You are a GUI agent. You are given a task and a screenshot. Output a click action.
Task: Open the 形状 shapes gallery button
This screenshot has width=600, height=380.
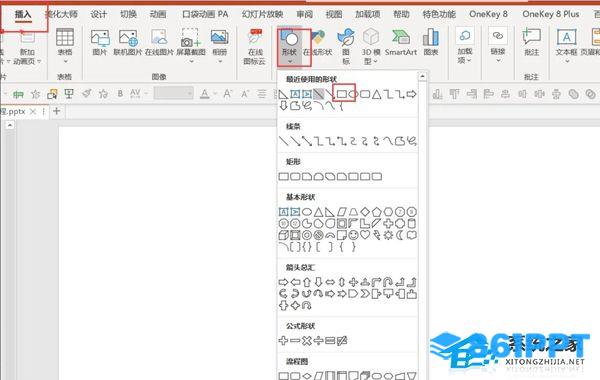pyautogui.click(x=290, y=46)
